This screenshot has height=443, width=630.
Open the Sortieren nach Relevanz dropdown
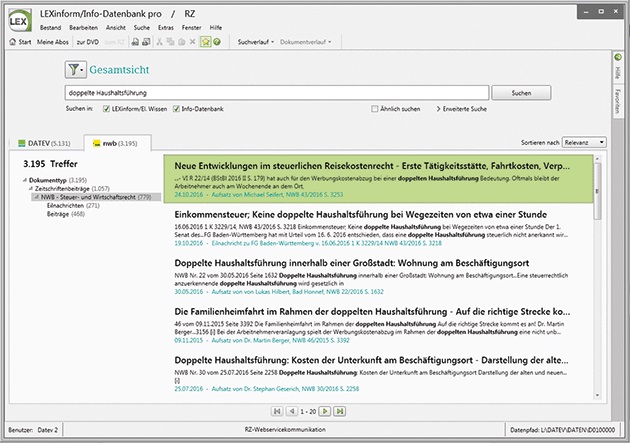point(583,143)
